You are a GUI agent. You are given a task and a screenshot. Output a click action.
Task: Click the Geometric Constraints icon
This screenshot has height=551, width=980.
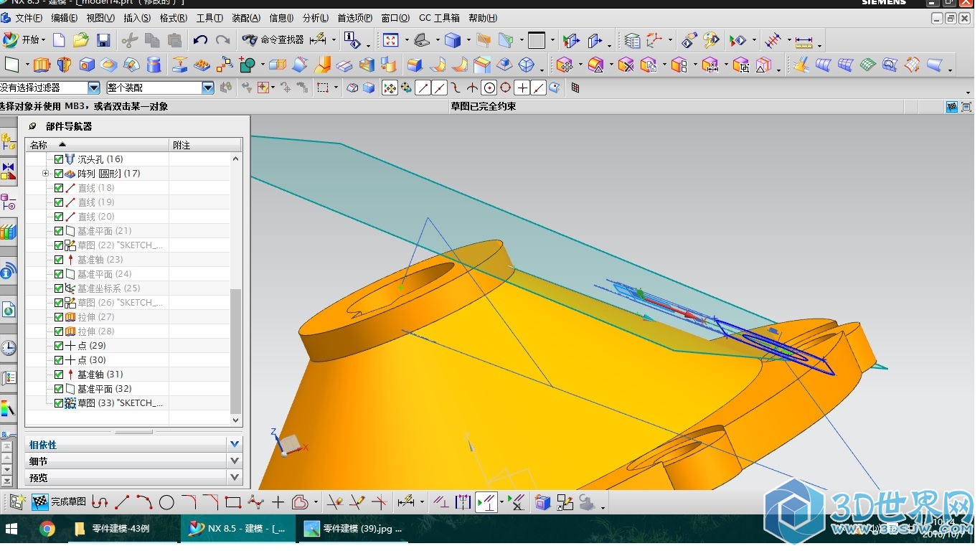click(x=440, y=502)
